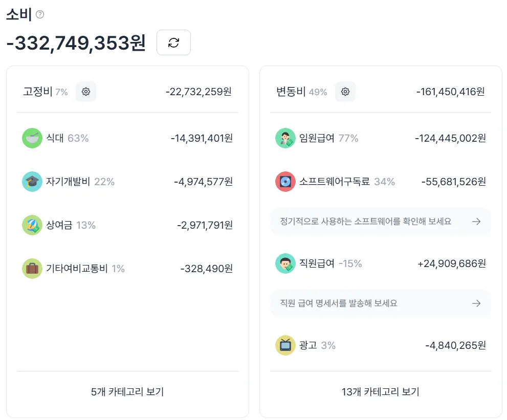Click the 고정비 total -22,732,259원
507x420 pixels.
[199, 92]
